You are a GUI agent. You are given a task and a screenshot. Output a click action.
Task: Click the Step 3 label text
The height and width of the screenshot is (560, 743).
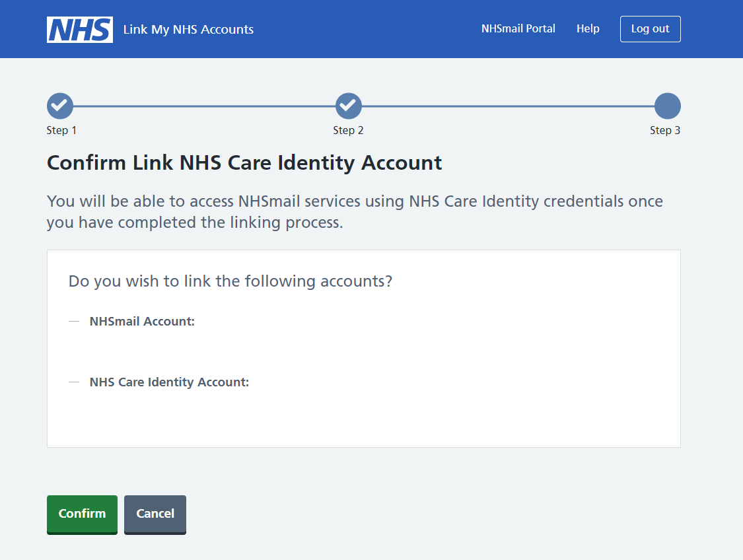664,130
